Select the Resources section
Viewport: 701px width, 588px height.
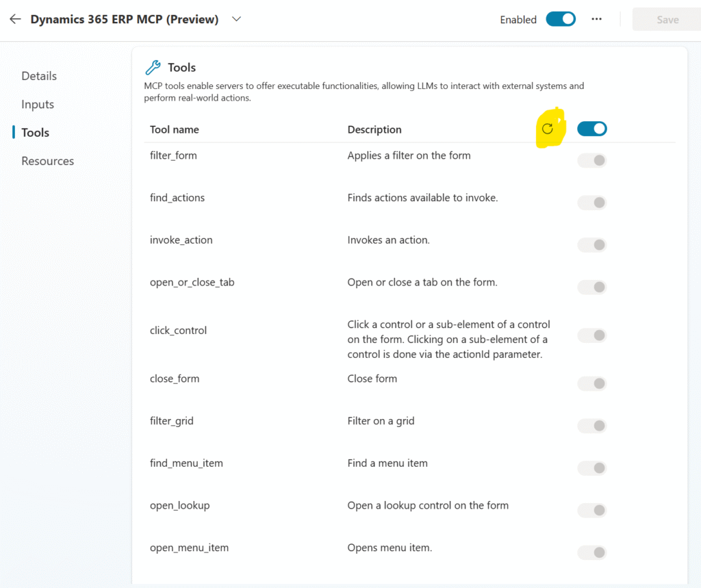[47, 161]
